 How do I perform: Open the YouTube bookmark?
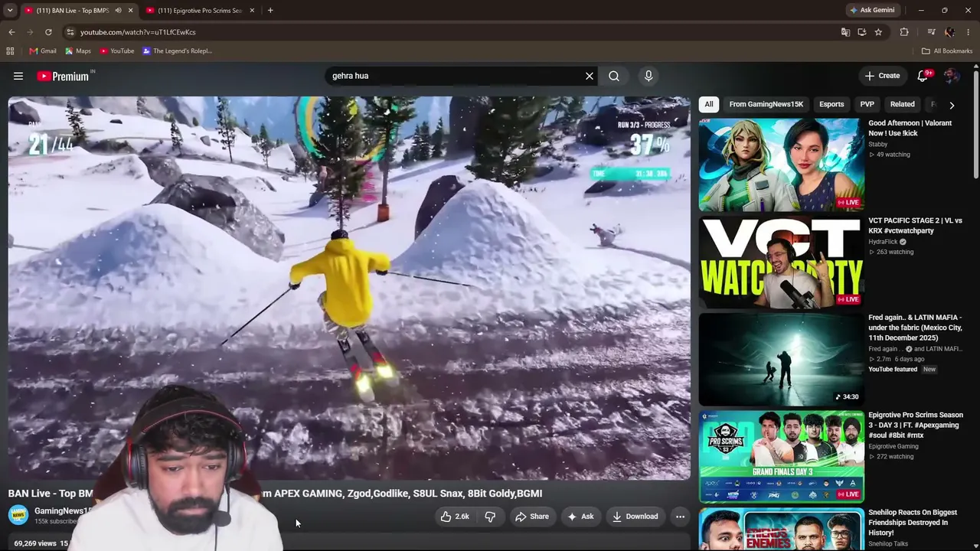(x=117, y=51)
